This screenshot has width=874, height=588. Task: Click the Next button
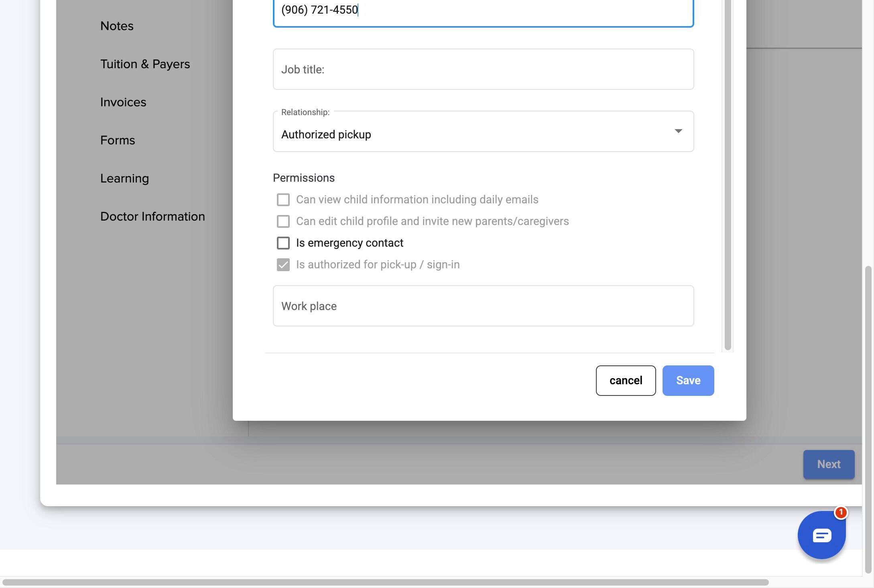828,464
